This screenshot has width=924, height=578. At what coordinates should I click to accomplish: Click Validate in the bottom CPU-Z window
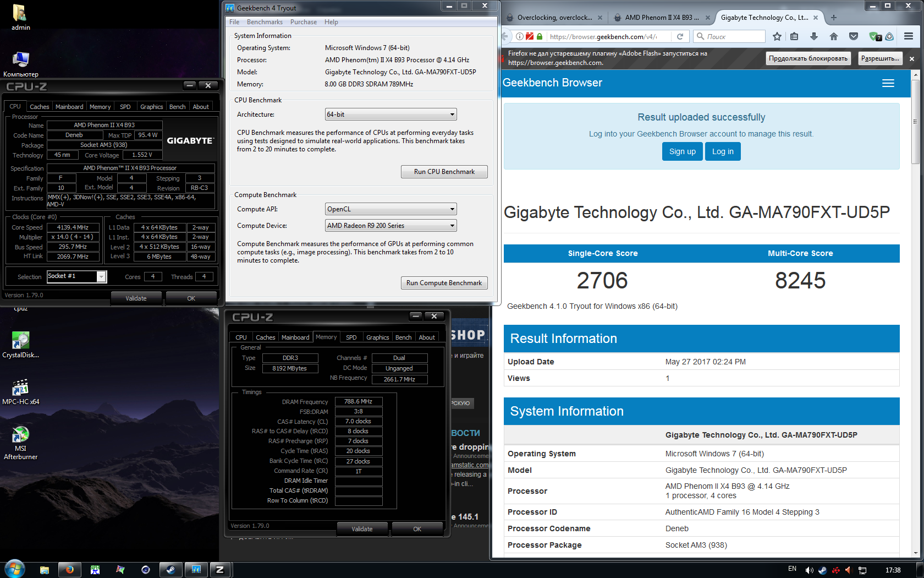pos(362,529)
